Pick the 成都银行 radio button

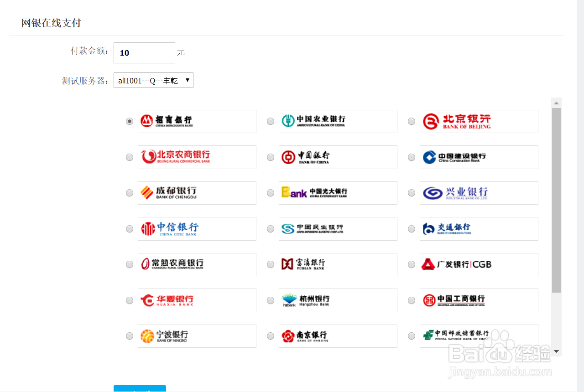pyautogui.click(x=130, y=193)
